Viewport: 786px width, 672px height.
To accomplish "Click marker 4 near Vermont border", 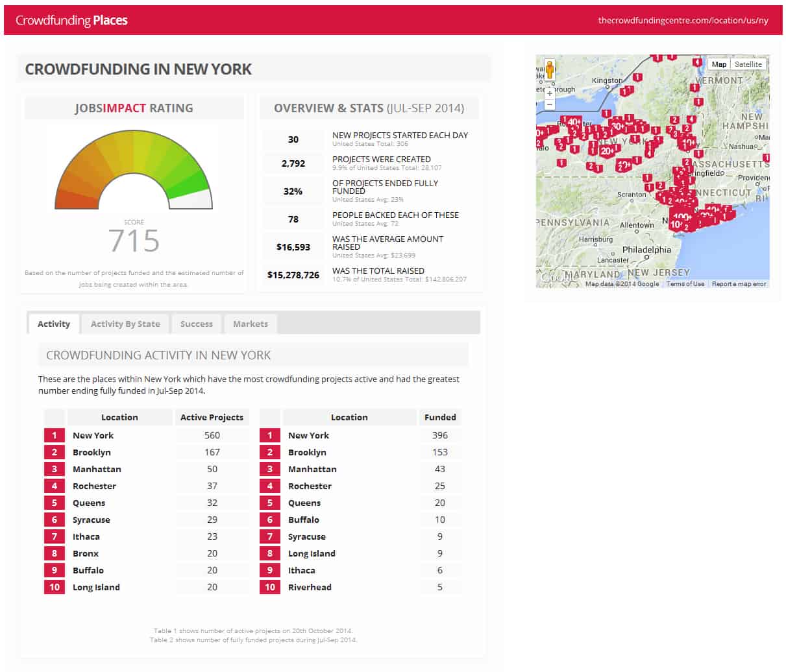I will point(697,63).
